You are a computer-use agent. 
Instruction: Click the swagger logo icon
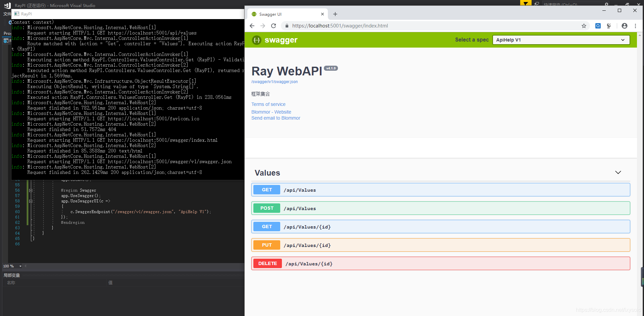point(257,40)
